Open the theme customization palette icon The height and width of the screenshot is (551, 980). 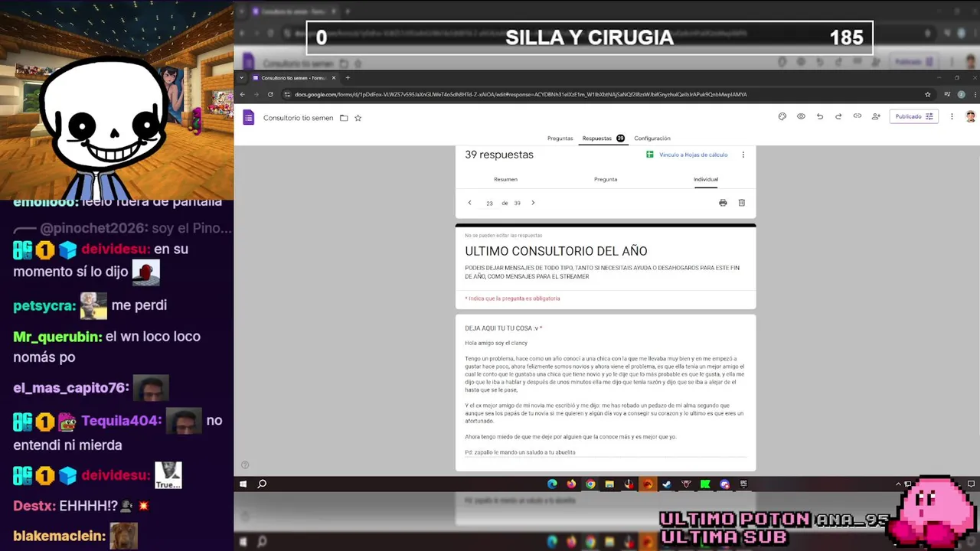click(782, 116)
